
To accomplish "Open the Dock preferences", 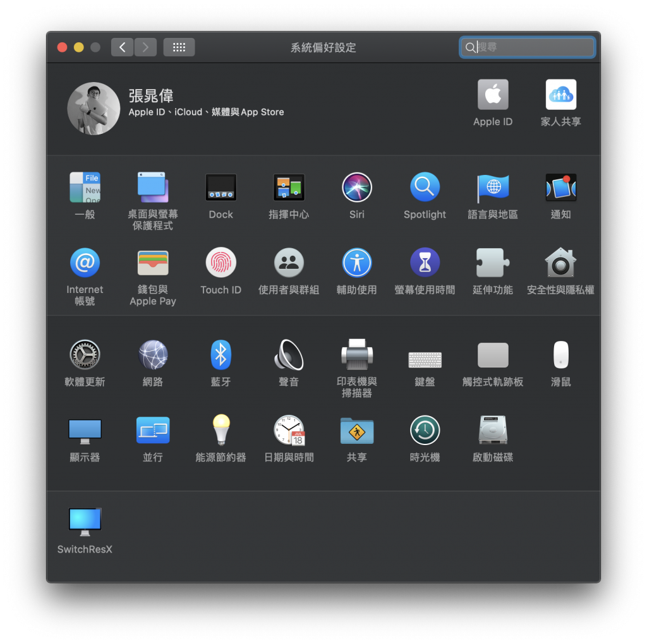I will tap(221, 188).
